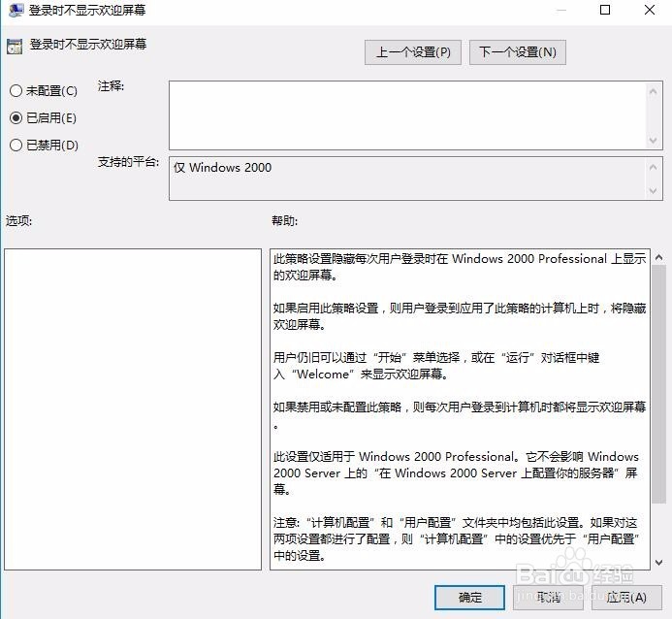Viewport: 672px width, 619px height.
Task: Click supported platform box scroll down arrow
Action: (654, 191)
